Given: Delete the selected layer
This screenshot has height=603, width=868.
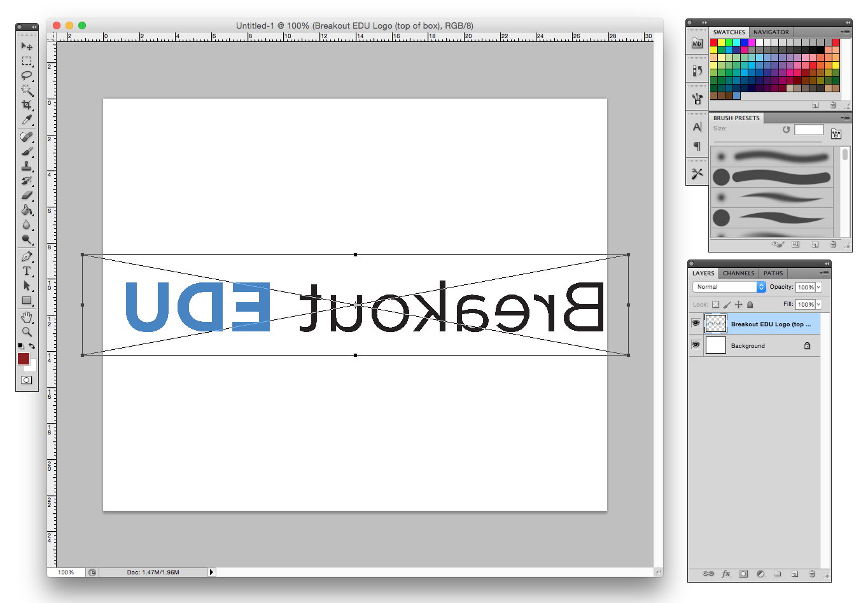Looking at the screenshot, I should 812,574.
